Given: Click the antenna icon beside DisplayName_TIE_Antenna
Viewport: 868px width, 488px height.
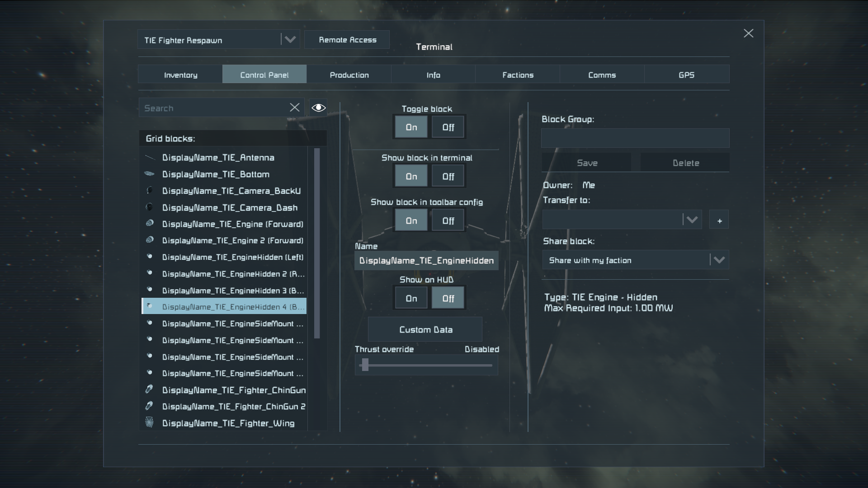Looking at the screenshot, I should pyautogui.click(x=150, y=157).
